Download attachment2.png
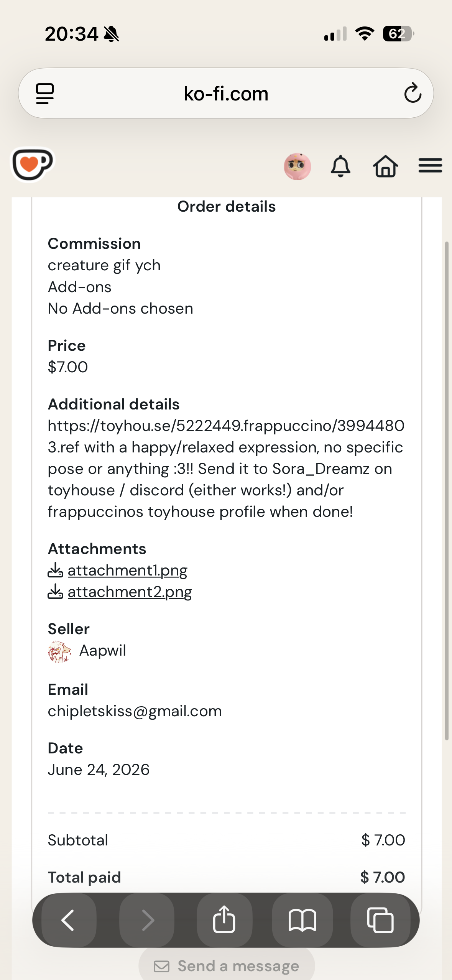452x980 pixels. coord(130,592)
